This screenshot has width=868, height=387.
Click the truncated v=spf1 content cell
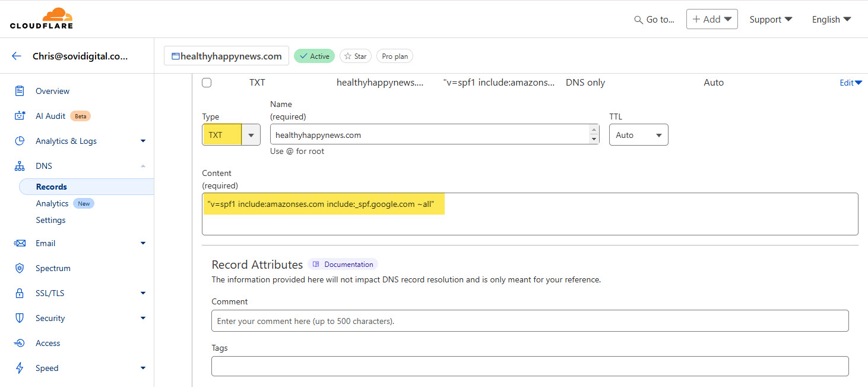click(499, 83)
